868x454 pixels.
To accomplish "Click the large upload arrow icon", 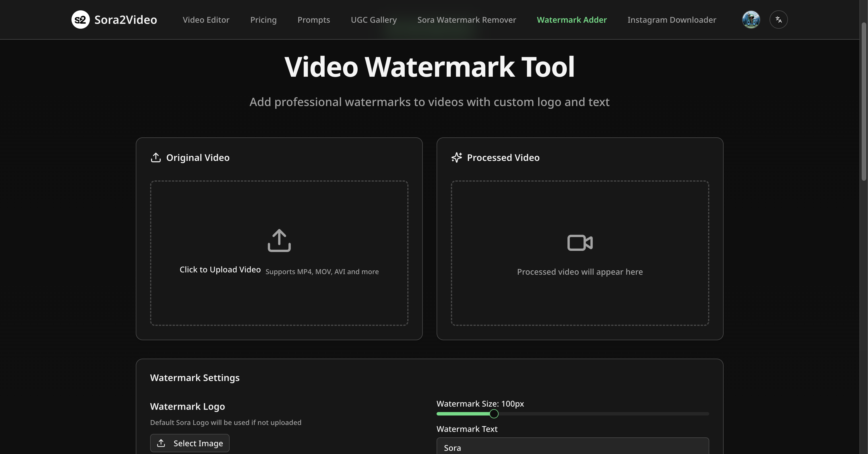I will tap(279, 241).
